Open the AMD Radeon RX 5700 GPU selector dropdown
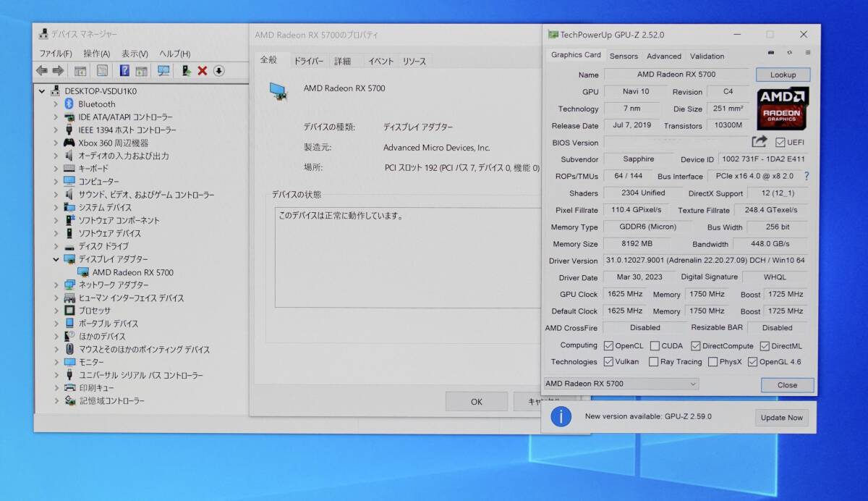 (x=621, y=384)
